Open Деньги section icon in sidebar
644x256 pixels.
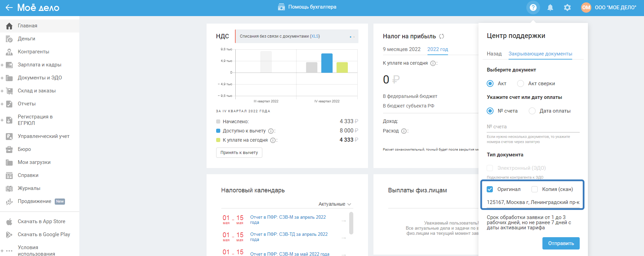(x=9, y=39)
